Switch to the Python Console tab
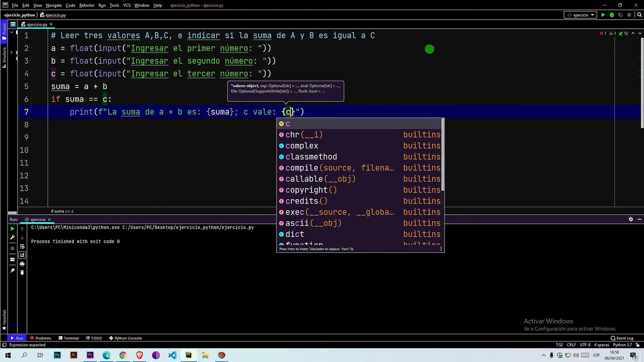 125,338
